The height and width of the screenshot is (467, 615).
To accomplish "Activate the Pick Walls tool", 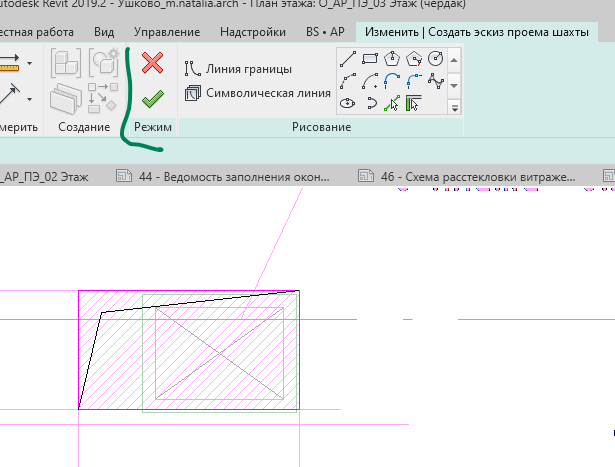I will 413,103.
